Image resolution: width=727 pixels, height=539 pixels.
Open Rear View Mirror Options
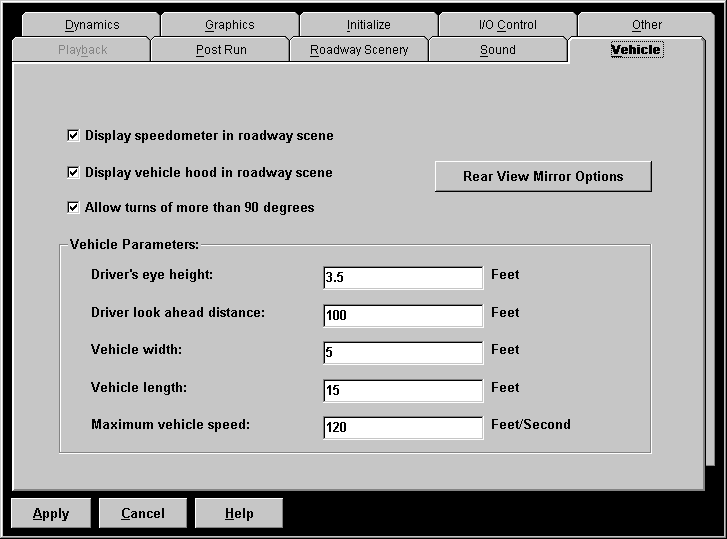tap(543, 177)
